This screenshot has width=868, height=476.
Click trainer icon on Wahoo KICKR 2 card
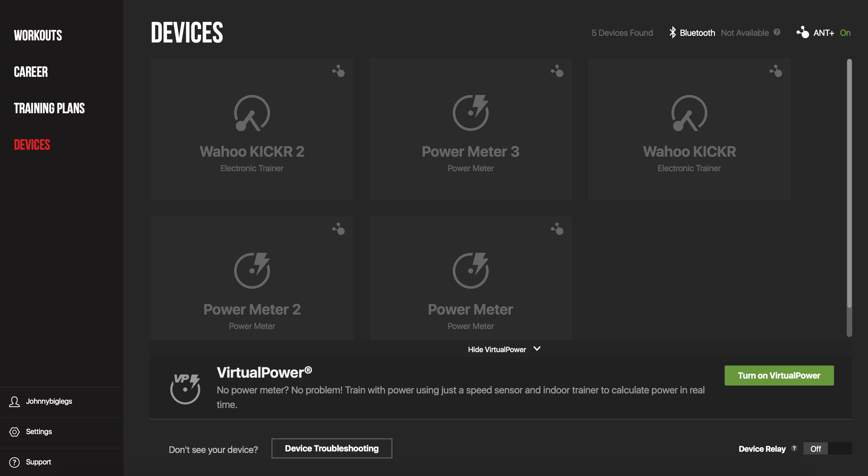coord(252,113)
